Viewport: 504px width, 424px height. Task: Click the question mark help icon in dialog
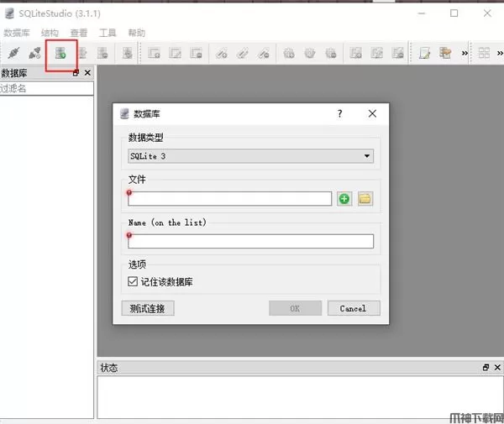[339, 113]
